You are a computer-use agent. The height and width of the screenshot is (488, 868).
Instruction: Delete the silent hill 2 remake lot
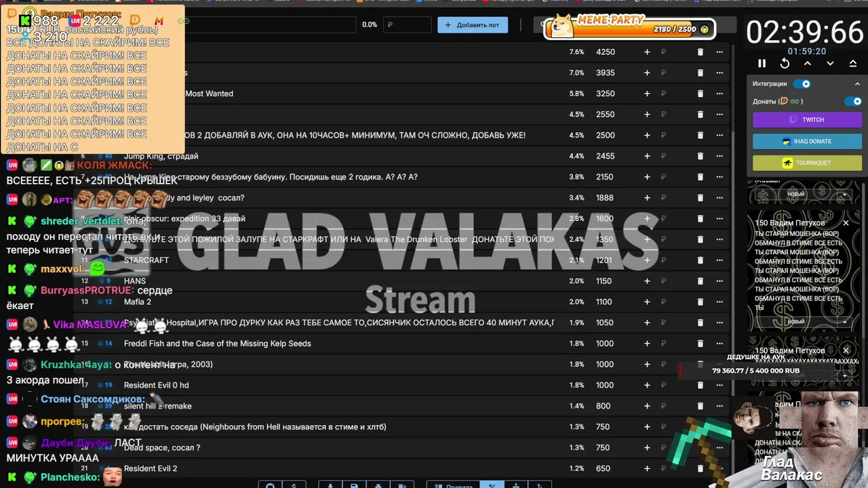(701, 406)
